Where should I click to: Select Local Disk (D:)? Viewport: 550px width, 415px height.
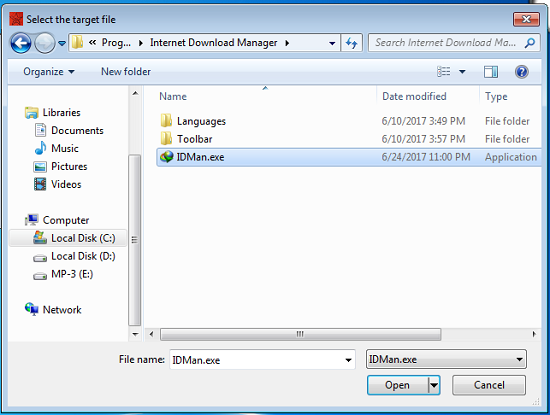pos(83,256)
